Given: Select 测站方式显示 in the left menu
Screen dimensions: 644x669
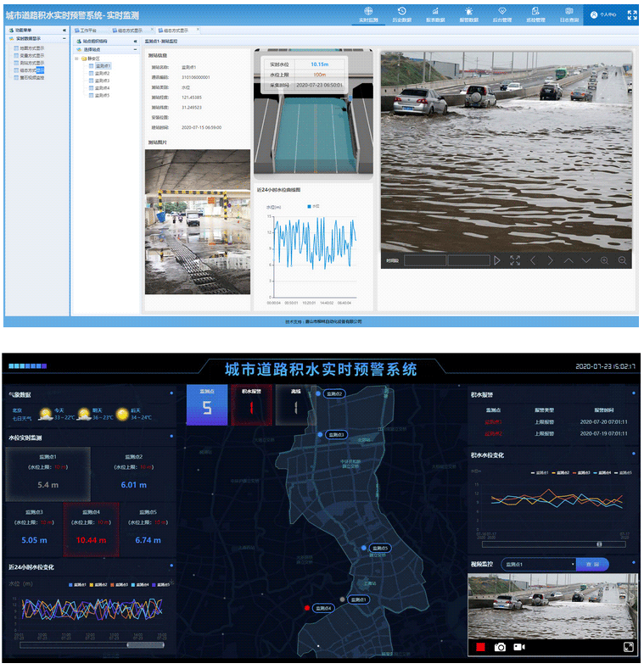Looking at the screenshot, I should coord(32,63).
